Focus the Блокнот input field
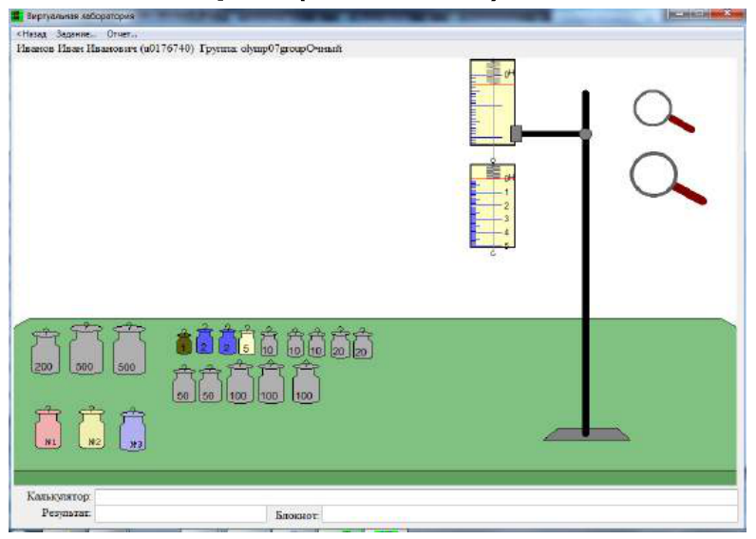The height and width of the screenshot is (539, 756). tap(530, 514)
